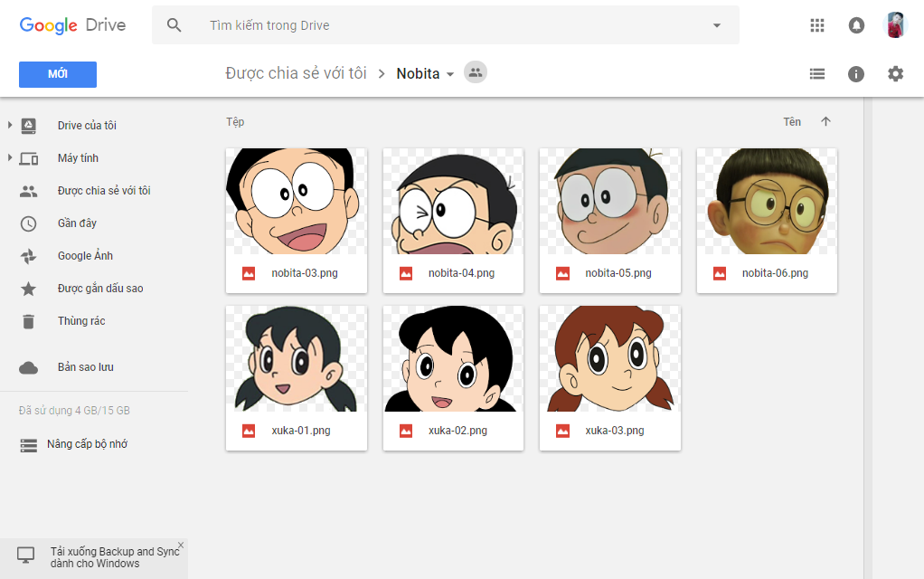Dismiss the Backup and Sync banner
924x579 pixels.
coord(181,546)
